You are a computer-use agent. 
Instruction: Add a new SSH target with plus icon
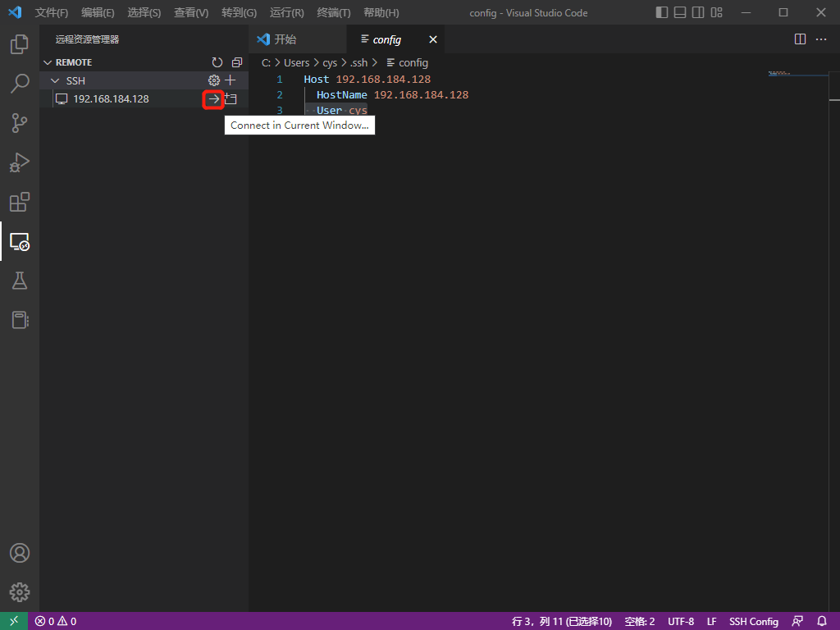(x=231, y=80)
